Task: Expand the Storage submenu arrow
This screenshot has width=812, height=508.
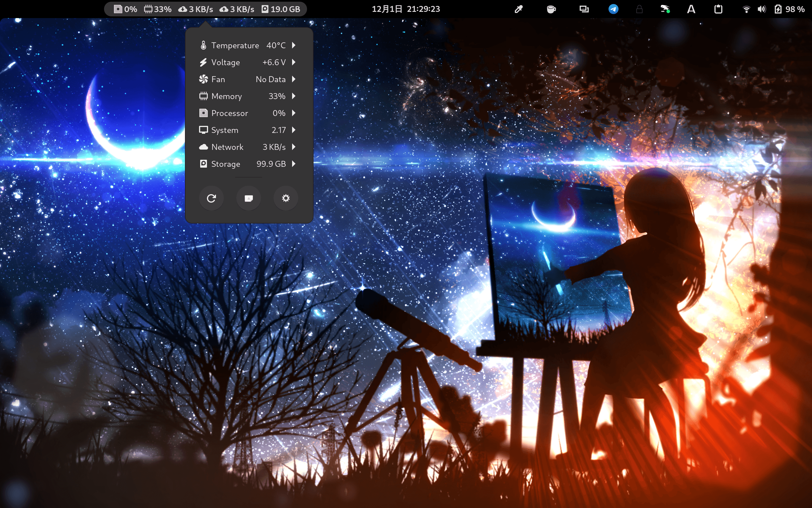Action: pyautogui.click(x=294, y=164)
